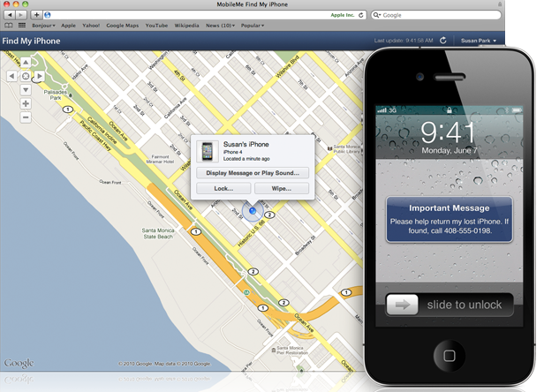Click the browser back button
The height and width of the screenshot is (392, 544).
[x=9, y=15]
